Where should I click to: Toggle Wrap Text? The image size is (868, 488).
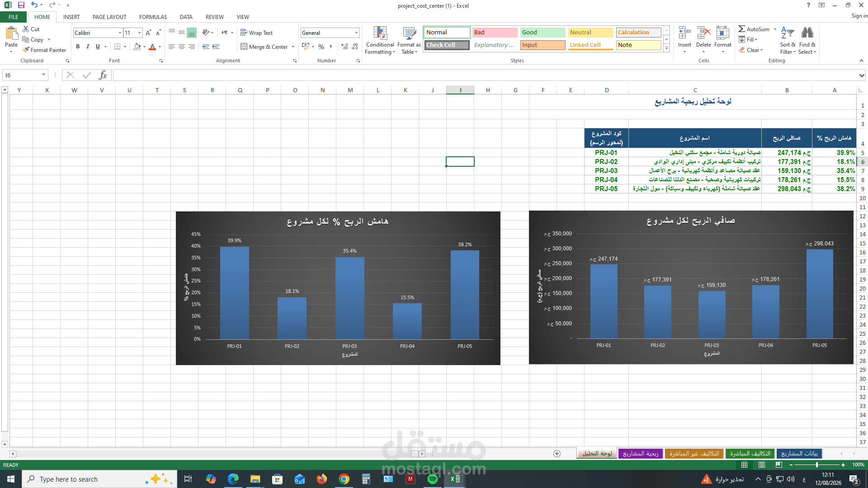point(256,33)
